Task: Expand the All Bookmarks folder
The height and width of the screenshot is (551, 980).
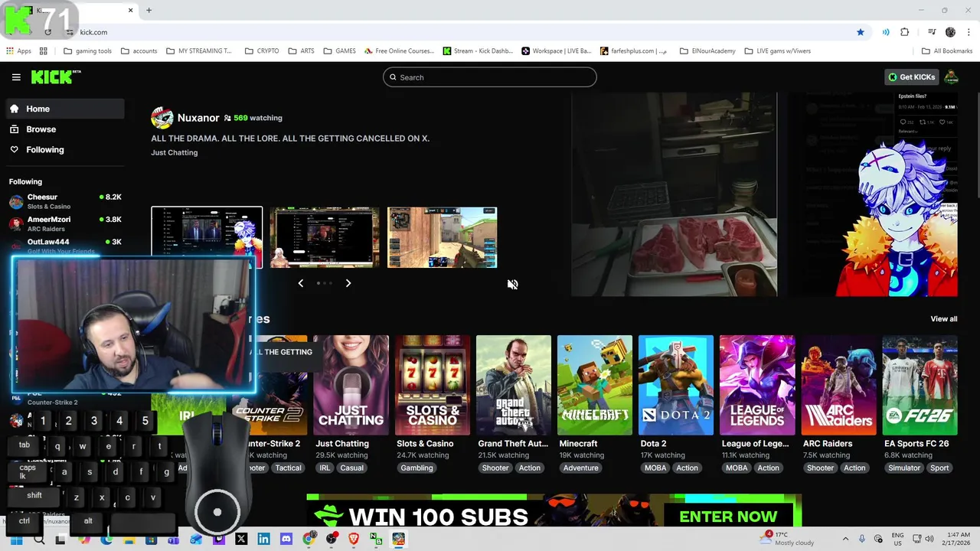Action: click(946, 51)
